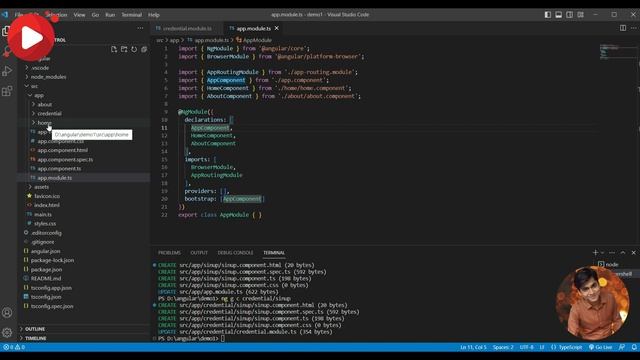Open the Extensions view

pos(7,91)
